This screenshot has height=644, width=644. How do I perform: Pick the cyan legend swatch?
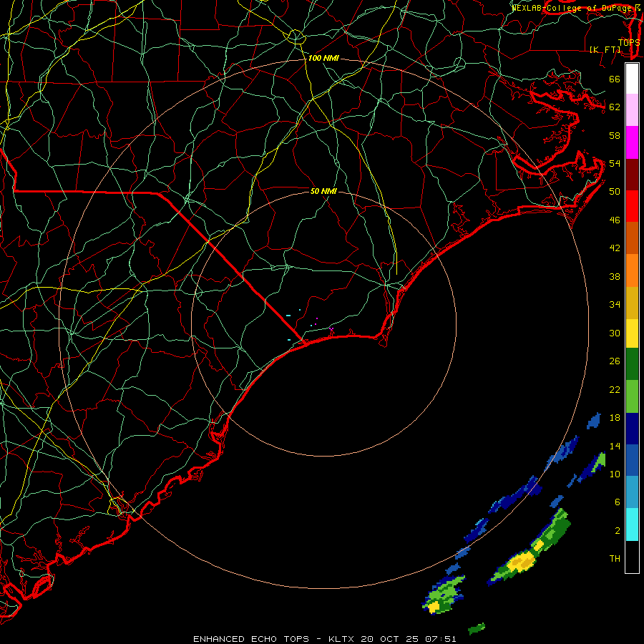(x=632, y=525)
